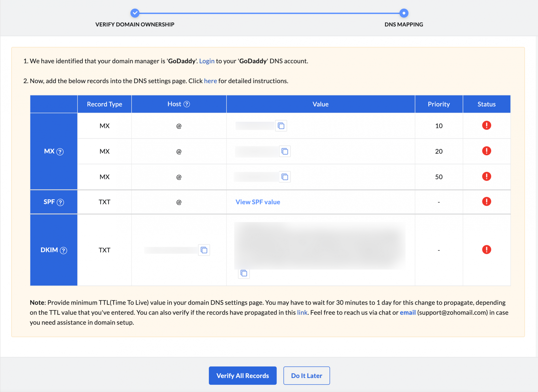538x392 pixels.
Task: Click the Do It Later button
Action: click(307, 376)
